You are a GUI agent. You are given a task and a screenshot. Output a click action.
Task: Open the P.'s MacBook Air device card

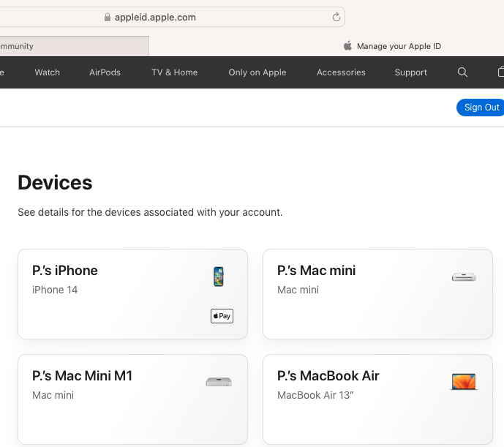377,399
